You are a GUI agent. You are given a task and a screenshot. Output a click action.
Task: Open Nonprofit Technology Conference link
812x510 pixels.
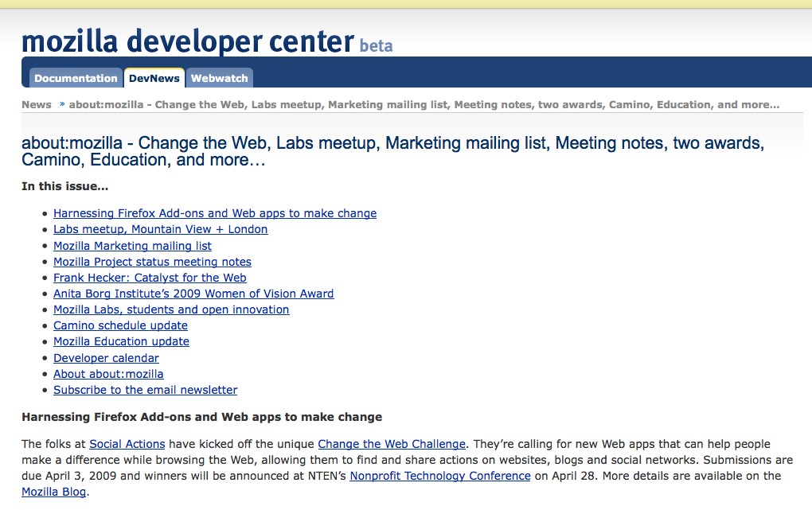pyautogui.click(x=440, y=476)
